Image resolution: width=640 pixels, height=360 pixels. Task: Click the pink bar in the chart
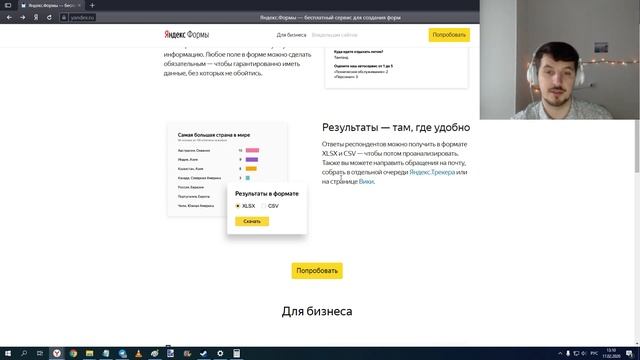click(252, 151)
